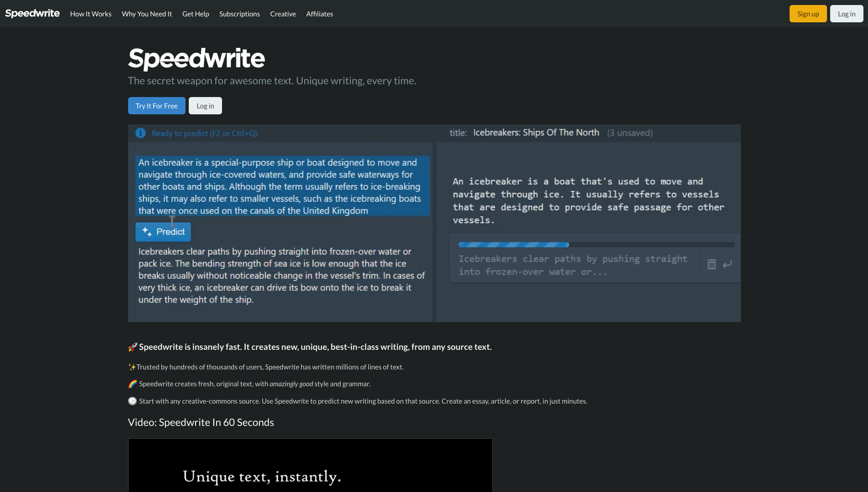Click the rainbow emoji before fresh text claim

point(132,384)
